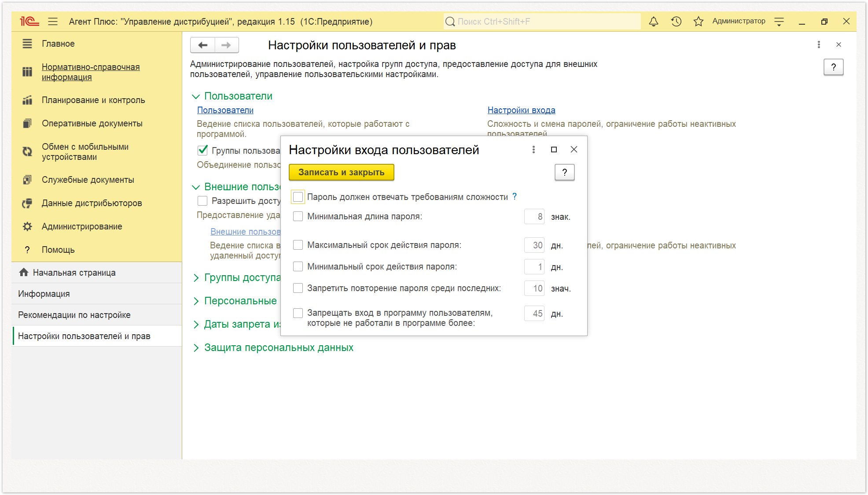Click Администратор user name

pyautogui.click(x=739, y=21)
